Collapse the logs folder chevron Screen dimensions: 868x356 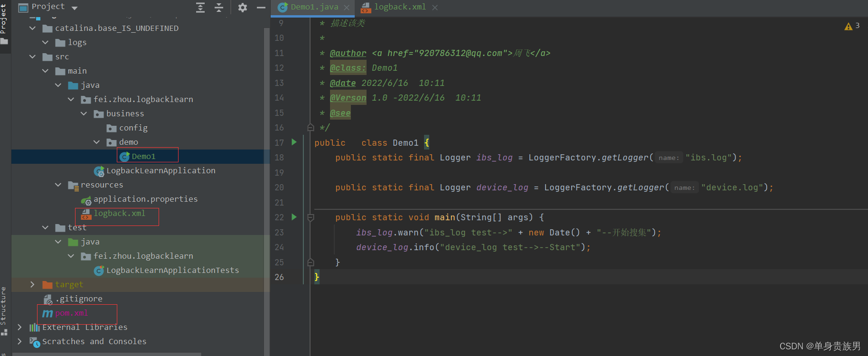(x=45, y=43)
